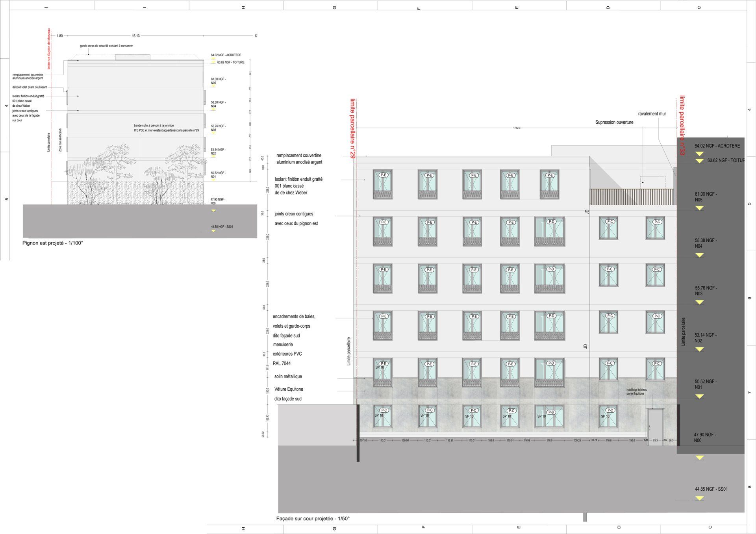Click the upper vertical JD joint label on the facade
This screenshot has height=534, width=756.
[587, 211]
